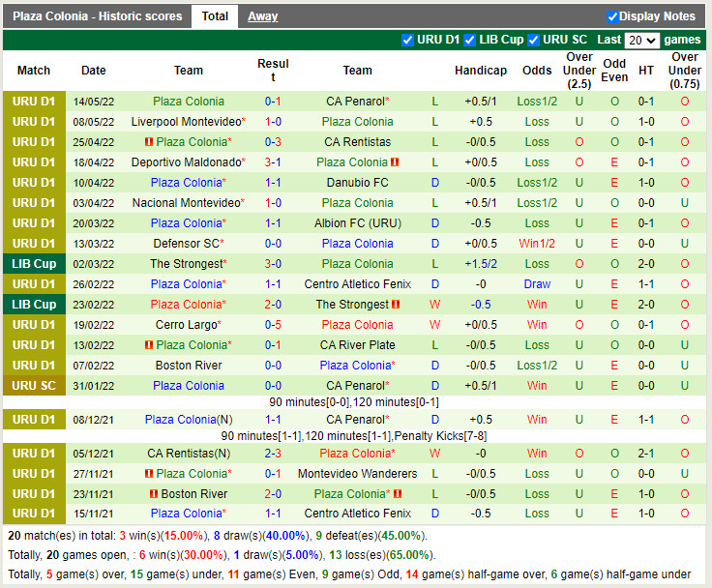Image resolution: width=712 pixels, height=588 pixels.
Task: Click red card icon in CA River Plate match row
Action: pos(149,345)
